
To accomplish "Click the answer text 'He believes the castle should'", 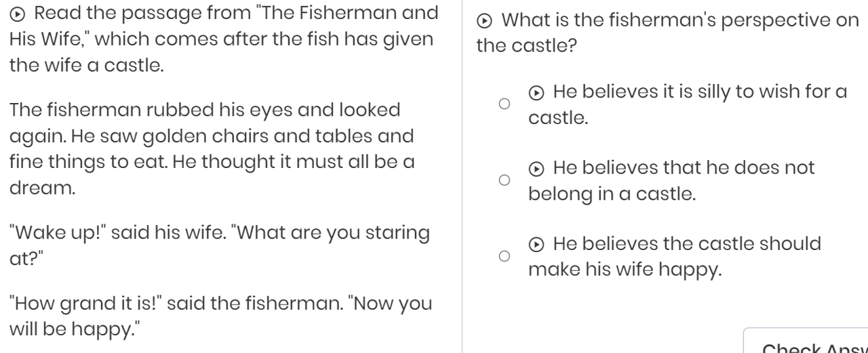I will 686,244.
